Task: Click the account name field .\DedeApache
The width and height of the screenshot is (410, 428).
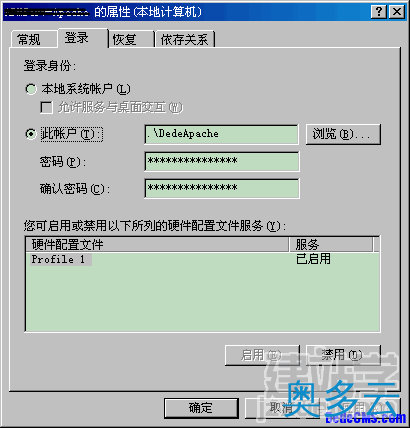Action: point(222,134)
